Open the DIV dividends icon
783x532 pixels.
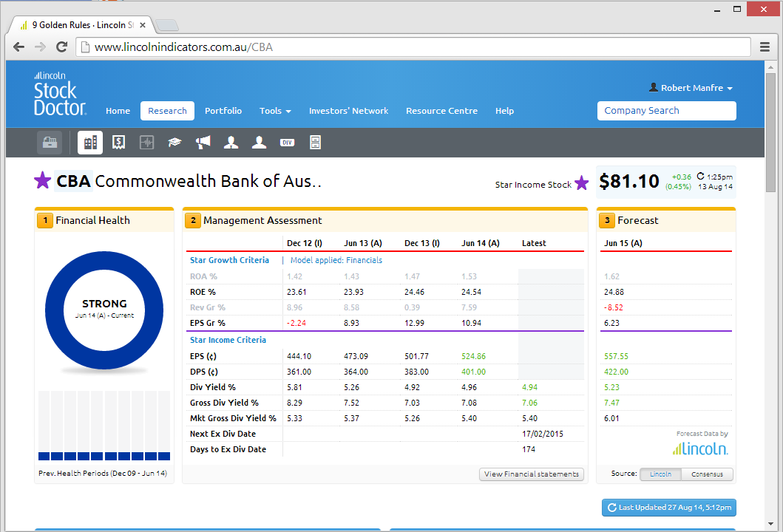coord(287,143)
